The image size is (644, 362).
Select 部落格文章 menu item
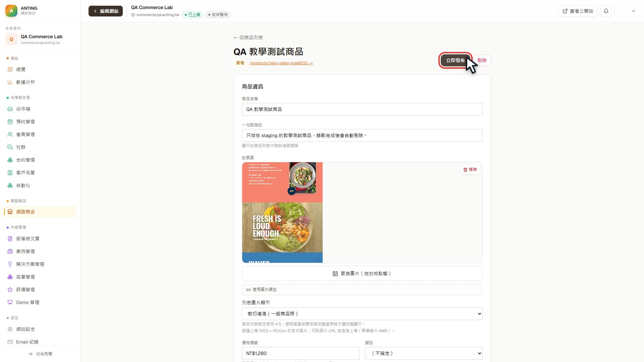[x=40, y=239]
